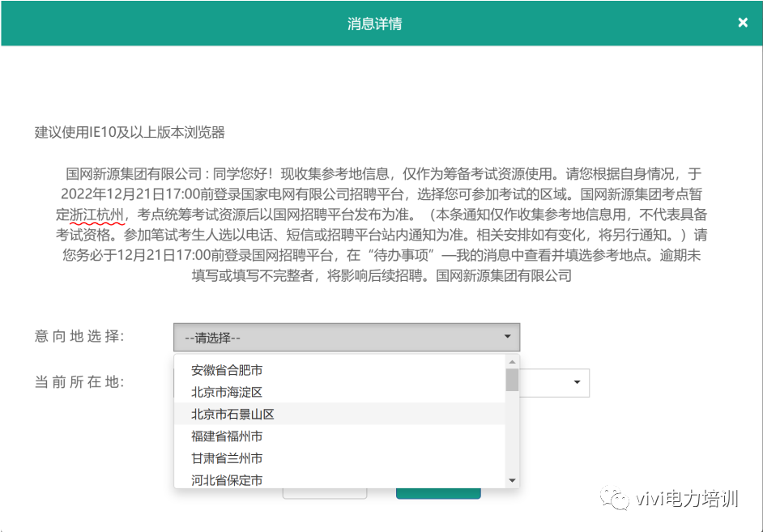Click the dropdown arrow on 意向地选择 field

508,337
